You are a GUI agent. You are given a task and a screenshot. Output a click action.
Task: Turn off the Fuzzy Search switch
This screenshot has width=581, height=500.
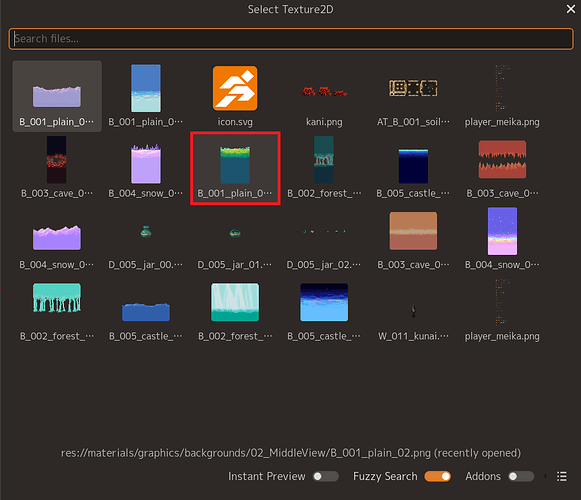pos(438,476)
